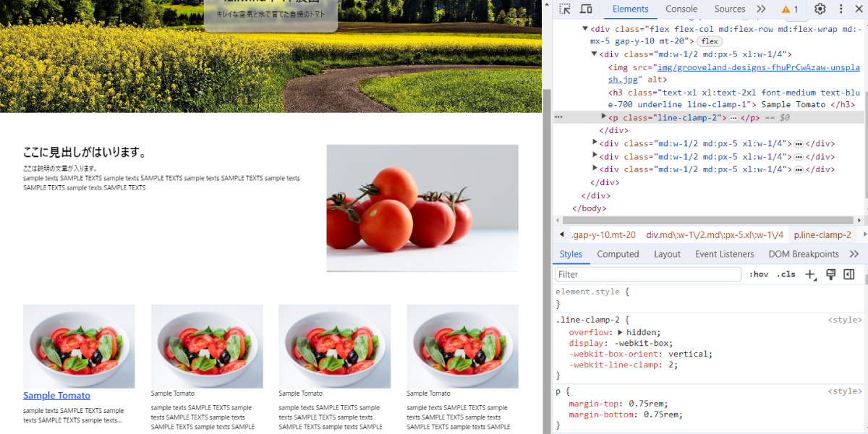The image size is (868, 434).
Task: Select the p.line-clamp-2 breadcrumb
Action: pos(822,235)
